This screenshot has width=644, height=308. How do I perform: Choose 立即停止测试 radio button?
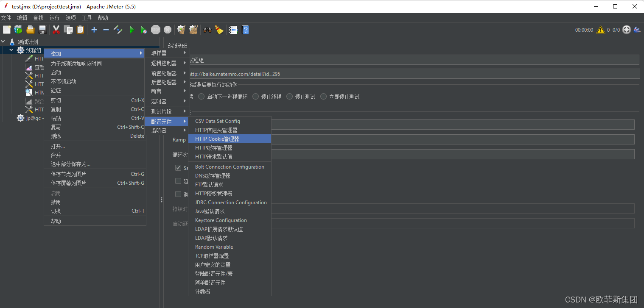click(324, 97)
